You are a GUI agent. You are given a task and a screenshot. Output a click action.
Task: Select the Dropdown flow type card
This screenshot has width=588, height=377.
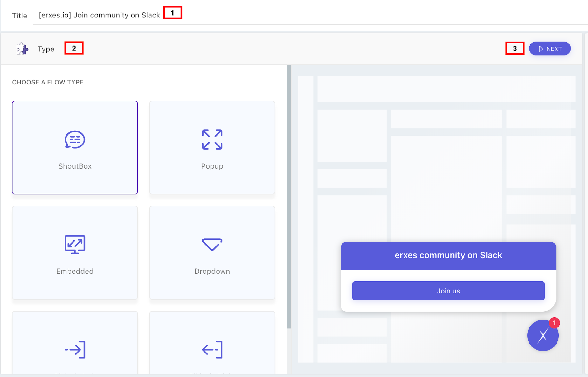212,252
